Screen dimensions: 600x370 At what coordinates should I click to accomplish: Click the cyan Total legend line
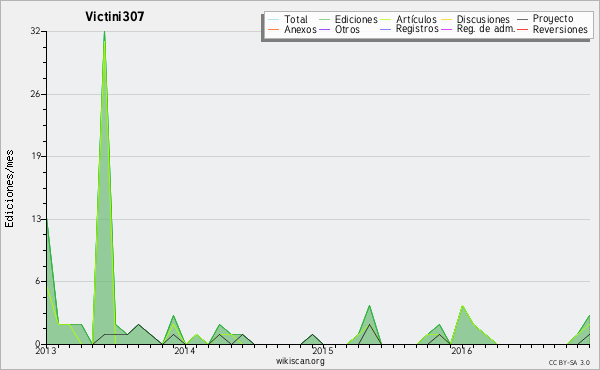pyautogui.click(x=274, y=19)
